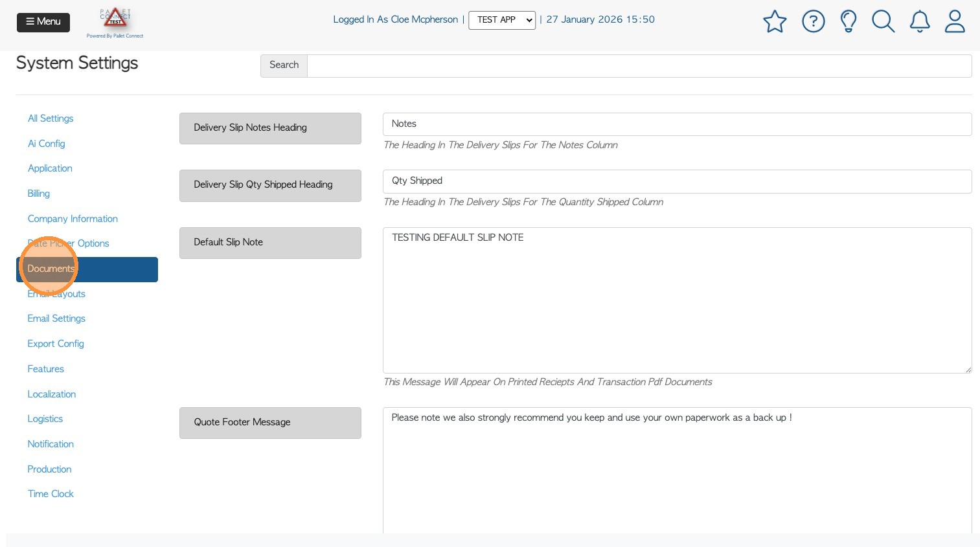
Task: Open the notifications bell icon
Action: (x=920, y=21)
